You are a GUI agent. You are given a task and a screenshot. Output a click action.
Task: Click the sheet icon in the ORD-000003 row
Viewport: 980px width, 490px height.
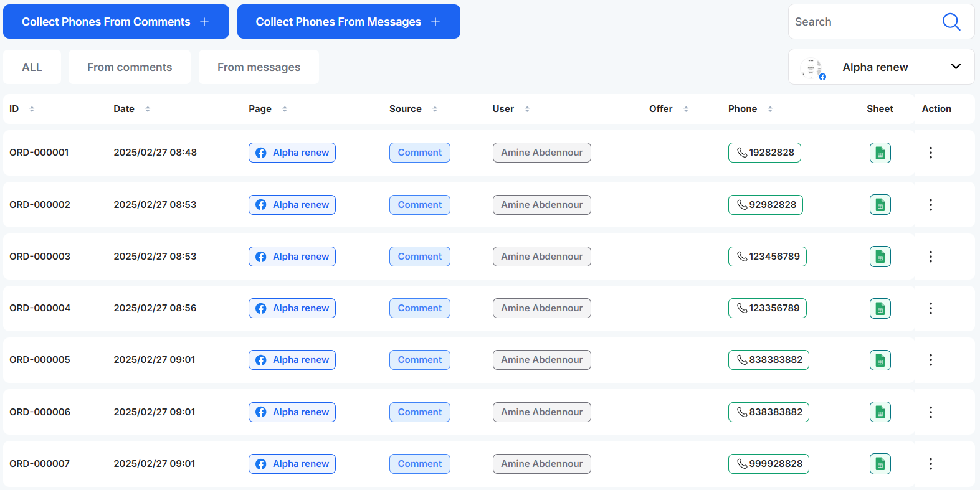(880, 257)
